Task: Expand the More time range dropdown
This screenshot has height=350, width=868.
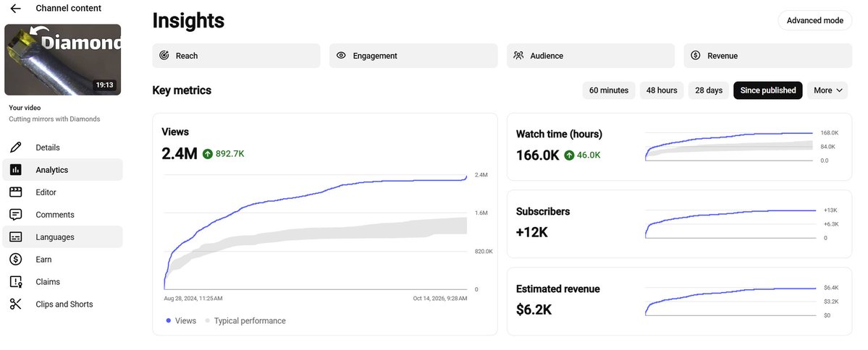Action: pyautogui.click(x=827, y=90)
